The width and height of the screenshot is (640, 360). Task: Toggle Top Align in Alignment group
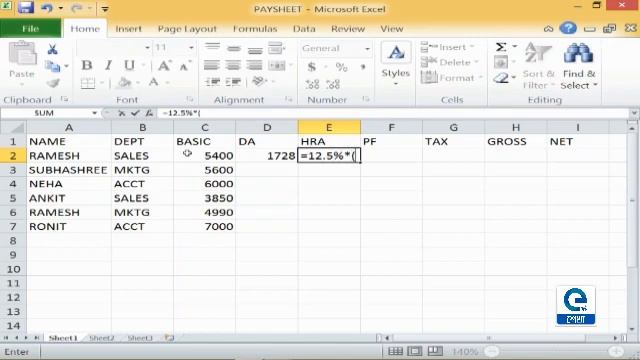click(212, 47)
